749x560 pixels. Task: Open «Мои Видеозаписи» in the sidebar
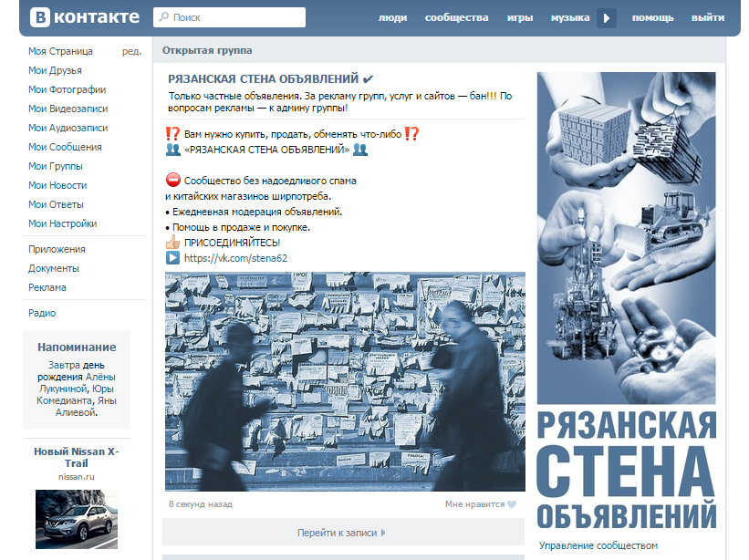coord(68,109)
